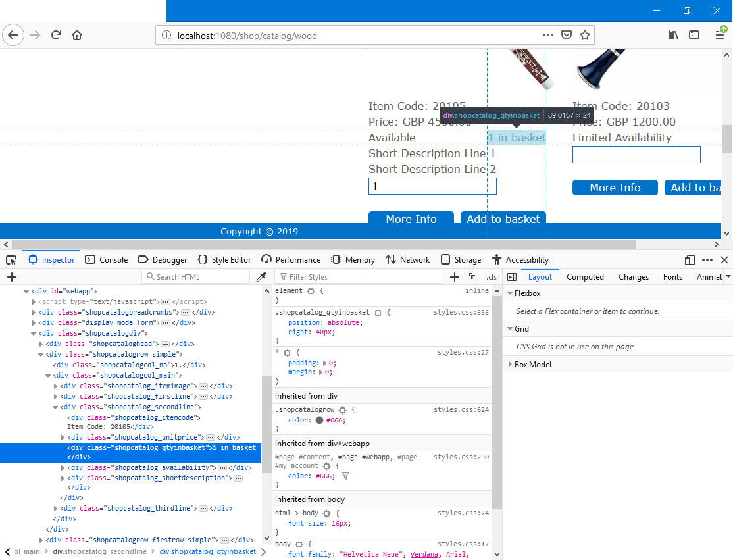Collapse the Grid section

tap(510, 329)
